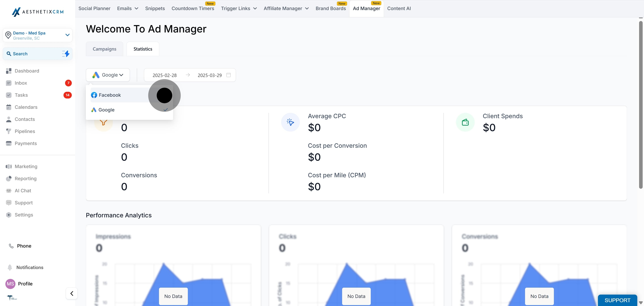Expand the Emails menu chevron
Screen dimensions: 644x306
136,9
